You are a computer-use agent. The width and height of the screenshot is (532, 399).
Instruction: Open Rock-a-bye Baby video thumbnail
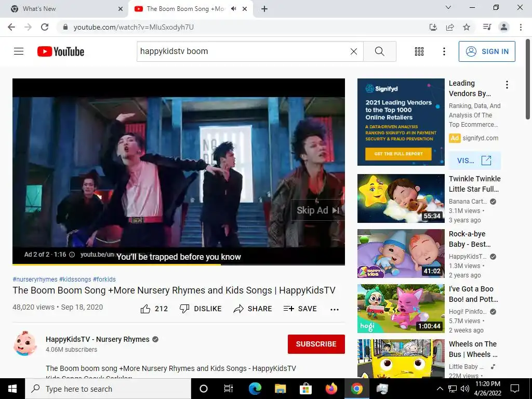point(401,254)
